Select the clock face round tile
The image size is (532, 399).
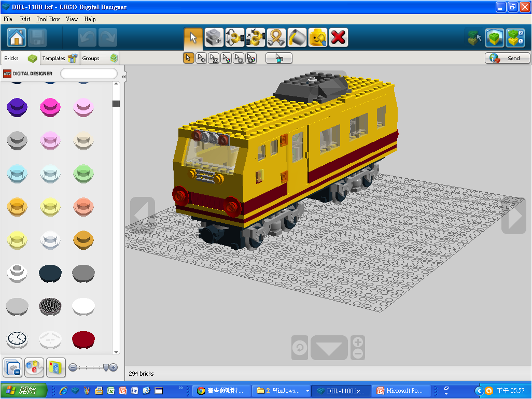[17, 340]
